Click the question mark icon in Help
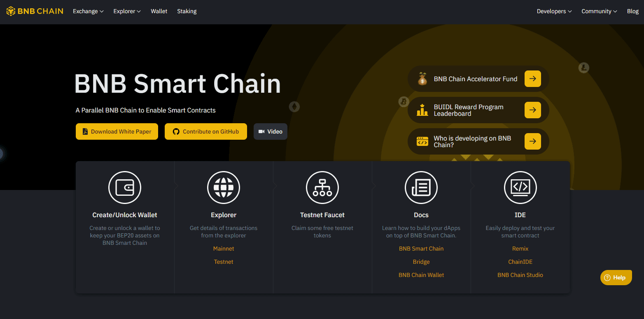The image size is (644, 319). (x=607, y=277)
